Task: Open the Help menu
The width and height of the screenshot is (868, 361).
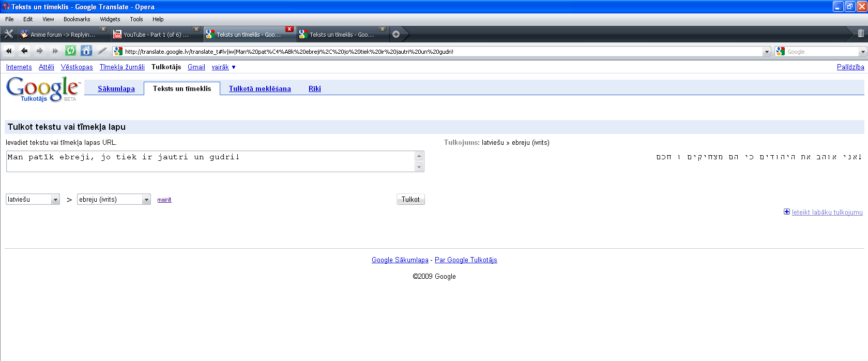Action: point(158,19)
